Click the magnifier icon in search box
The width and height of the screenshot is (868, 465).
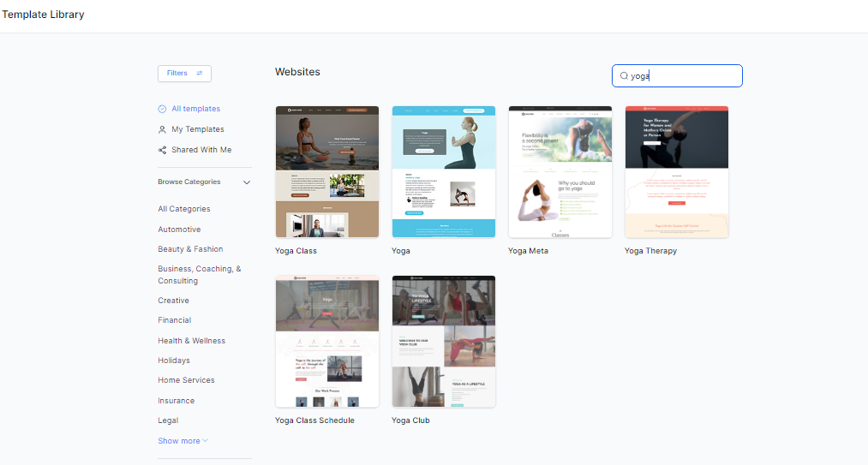(x=624, y=76)
